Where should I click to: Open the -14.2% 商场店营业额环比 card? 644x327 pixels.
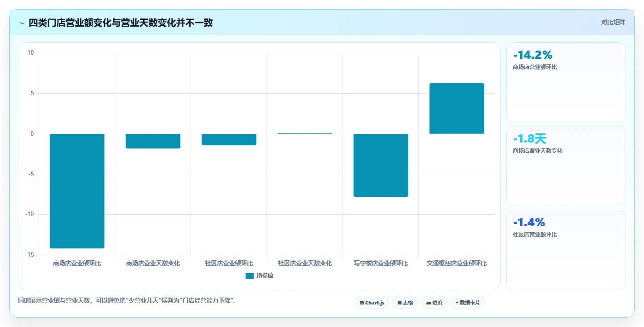point(566,82)
